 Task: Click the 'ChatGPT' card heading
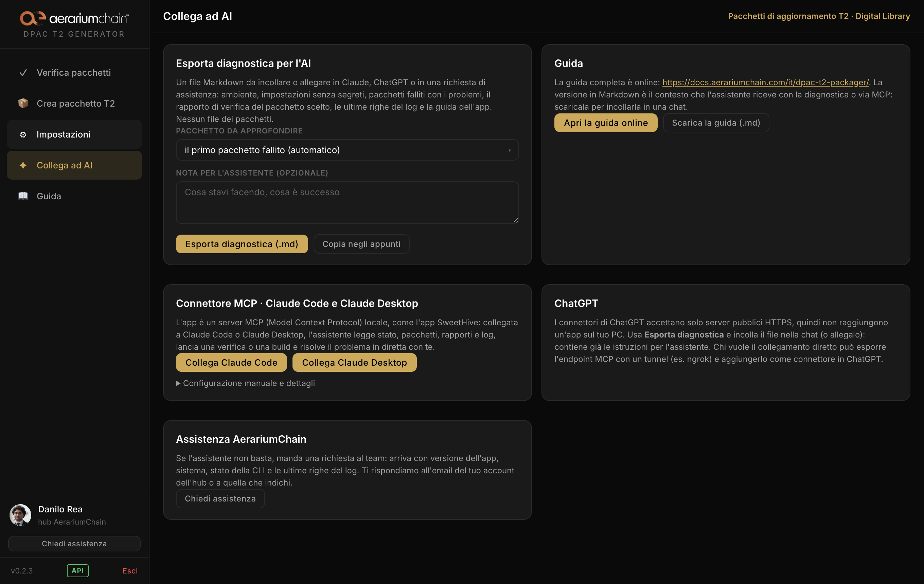(576, 303)
